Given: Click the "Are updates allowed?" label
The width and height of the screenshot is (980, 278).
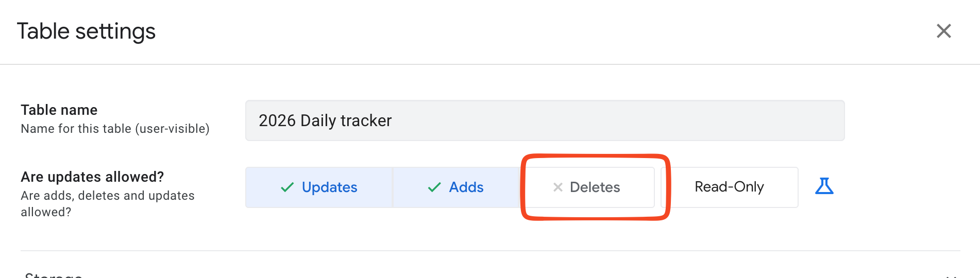Looking at the screenshot, I should [92, 177].
